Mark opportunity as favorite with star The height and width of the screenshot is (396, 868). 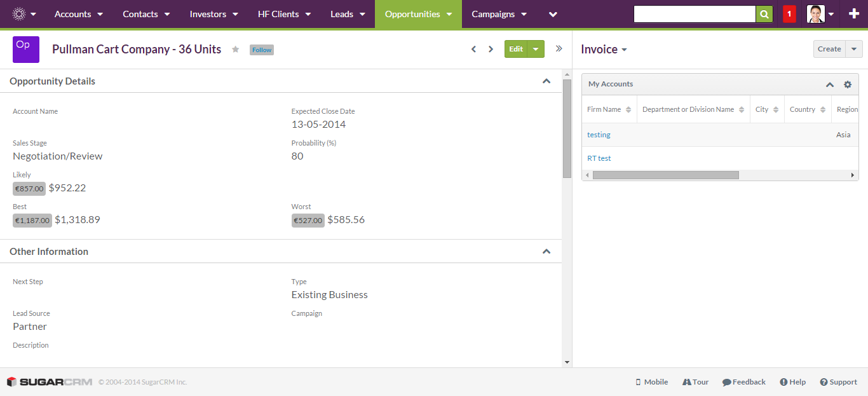coord(236,50)
